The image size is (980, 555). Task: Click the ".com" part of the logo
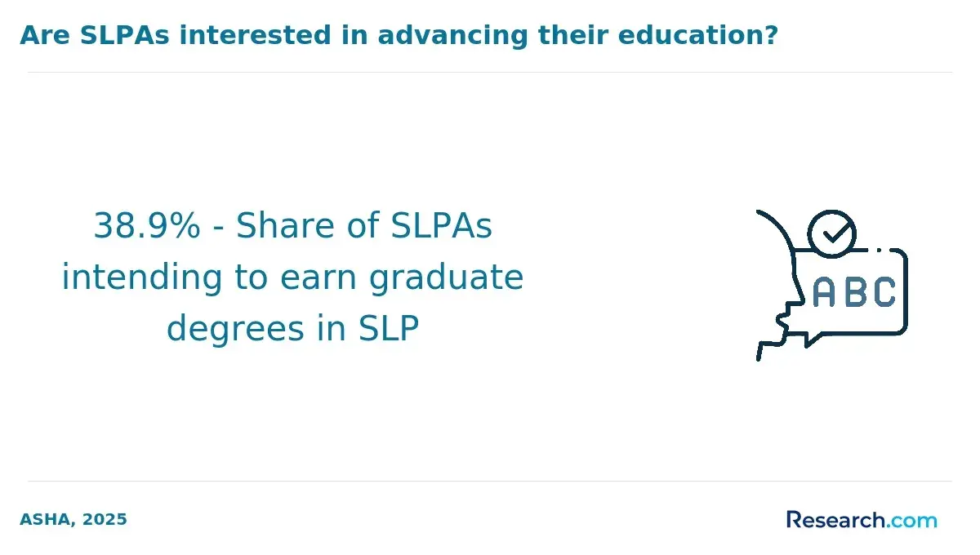click(911, 520)
